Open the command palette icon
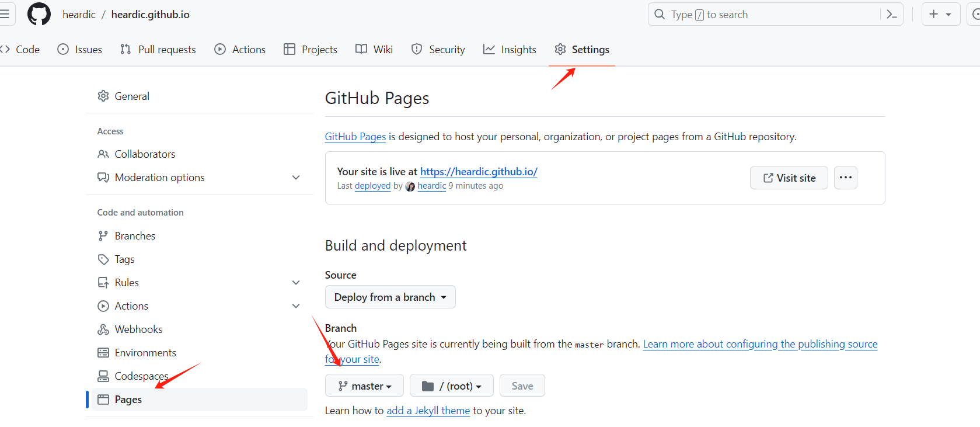 coord(892,14)
